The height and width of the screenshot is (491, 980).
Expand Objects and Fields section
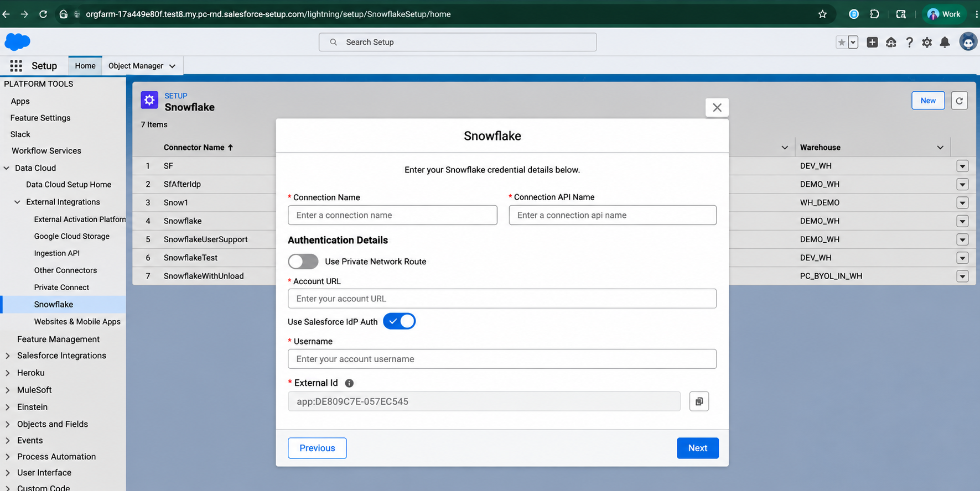coord(8,425)
